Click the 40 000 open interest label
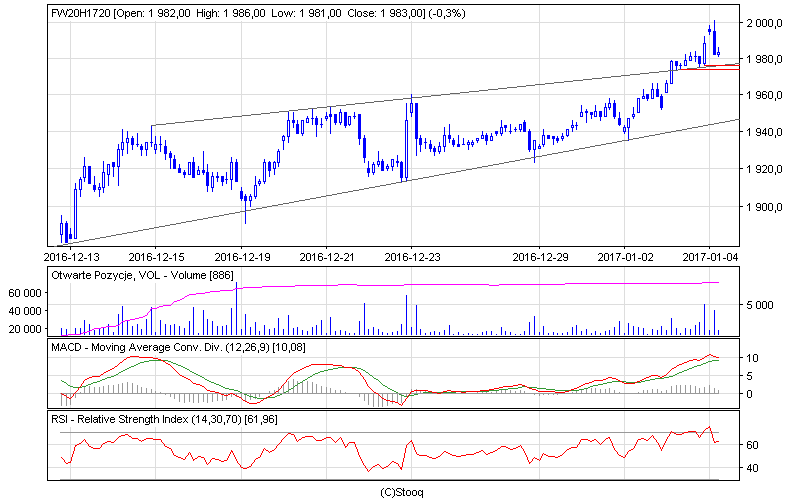 point(24,311)
